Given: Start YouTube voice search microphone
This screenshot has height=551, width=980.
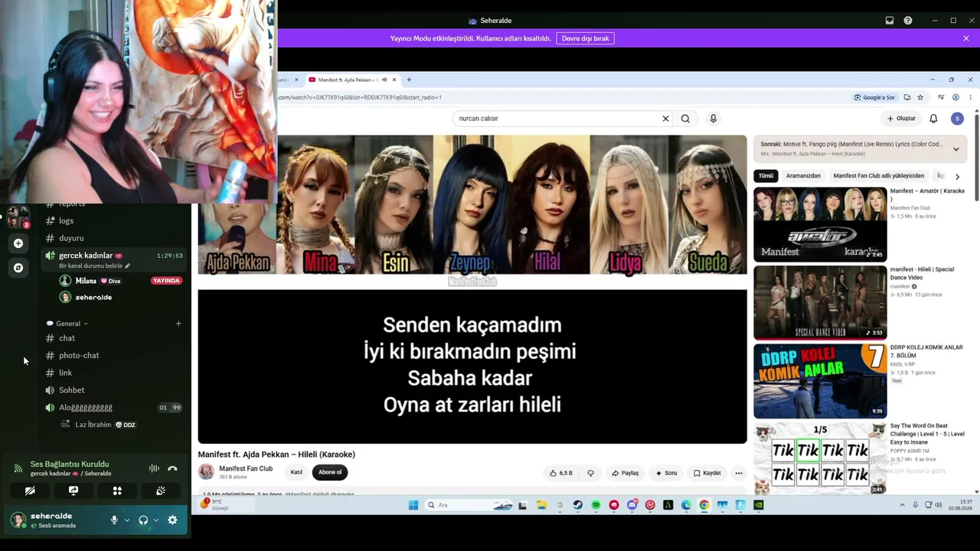Looking at the screenshot, I should (713, 119).
